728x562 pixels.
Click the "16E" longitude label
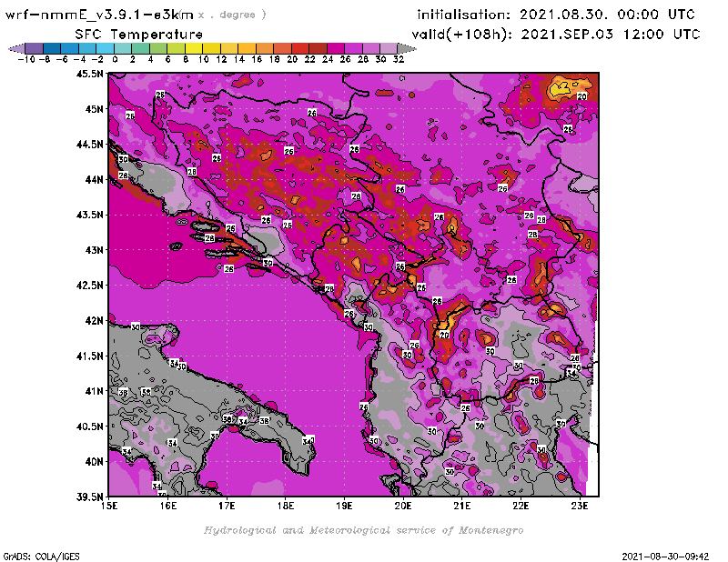(168, 506)
